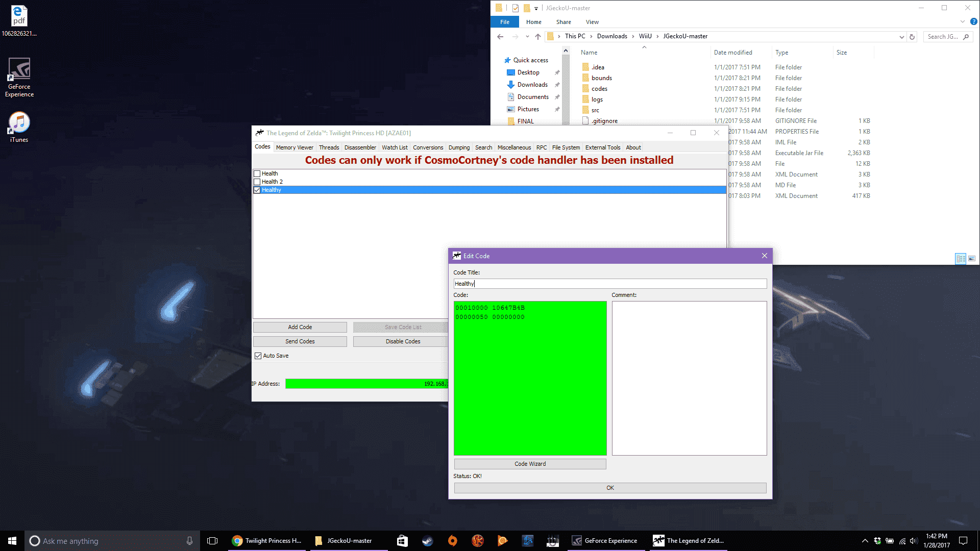Switch Explorer to details view icon
The image size is (980, 551).
pos(961,259)
